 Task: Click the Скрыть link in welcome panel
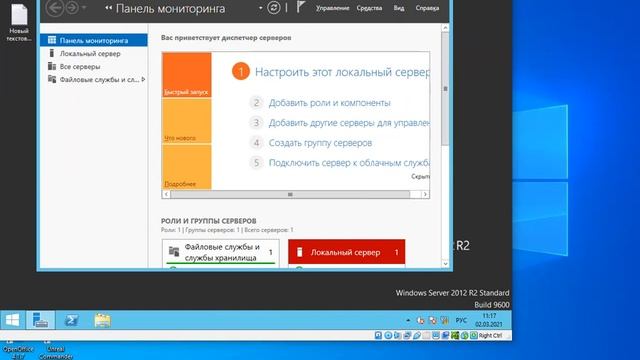[x=420, y=176]
